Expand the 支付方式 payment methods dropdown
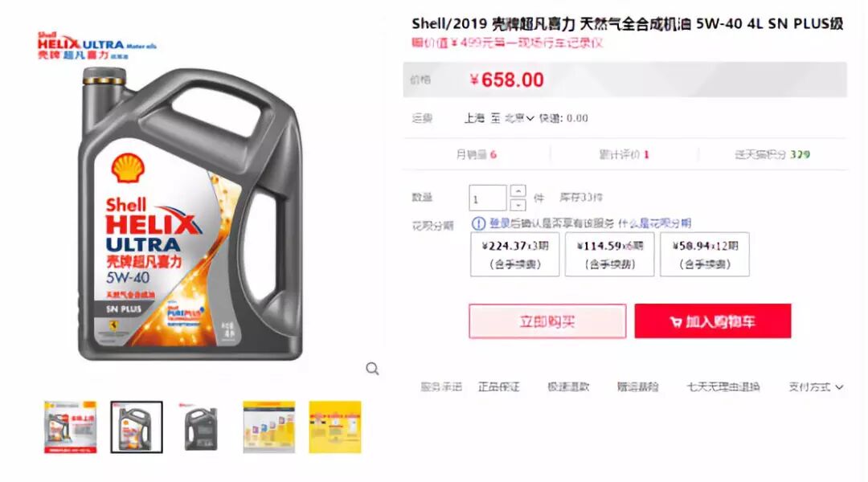The height and width of the screenshot is (482, 868). point(816,387)
